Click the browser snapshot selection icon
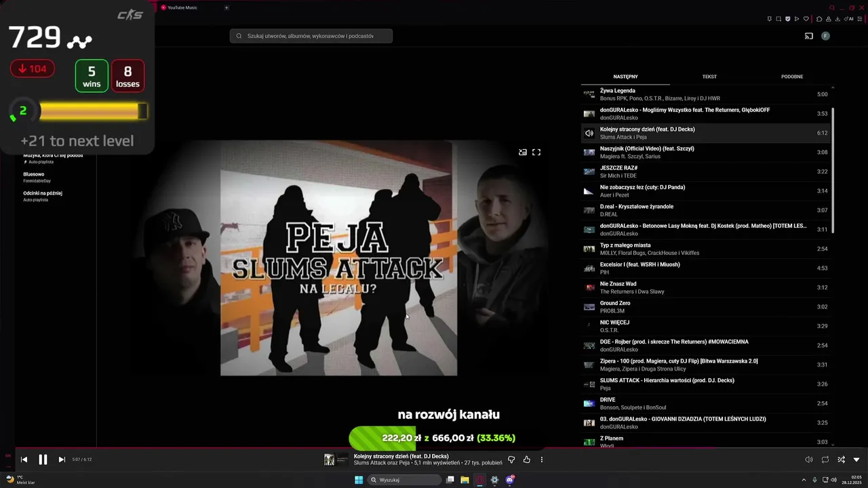868x488 pixels. (x=778, y=19)
